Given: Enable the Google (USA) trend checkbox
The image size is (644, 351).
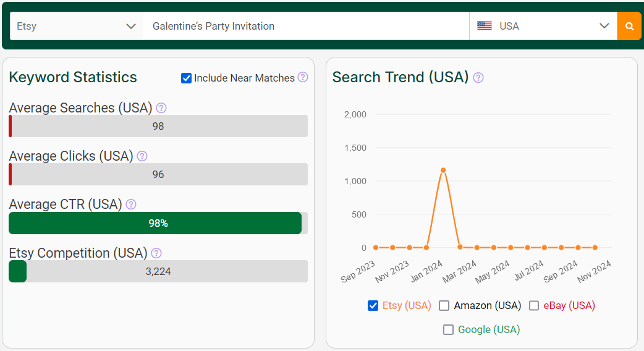Looking at the screenshot, I should point(449,329).
